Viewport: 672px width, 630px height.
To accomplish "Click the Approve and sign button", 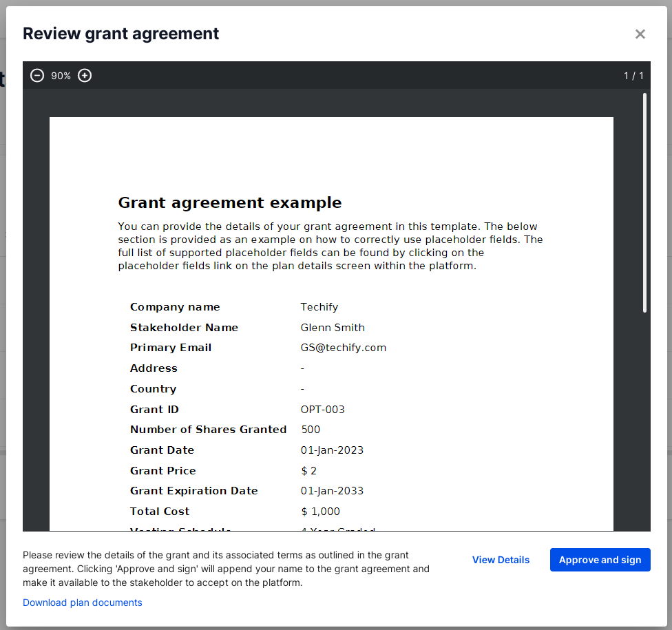I will (600, 560).
